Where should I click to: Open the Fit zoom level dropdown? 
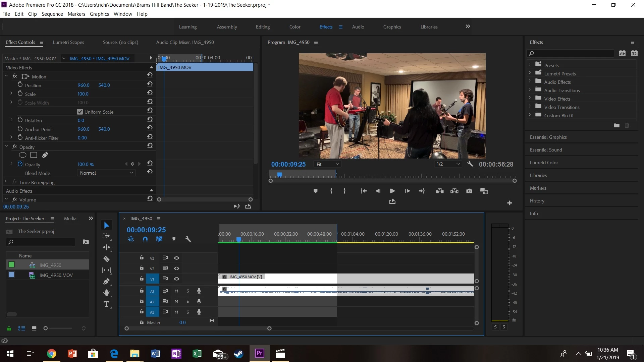coord(328,164)
